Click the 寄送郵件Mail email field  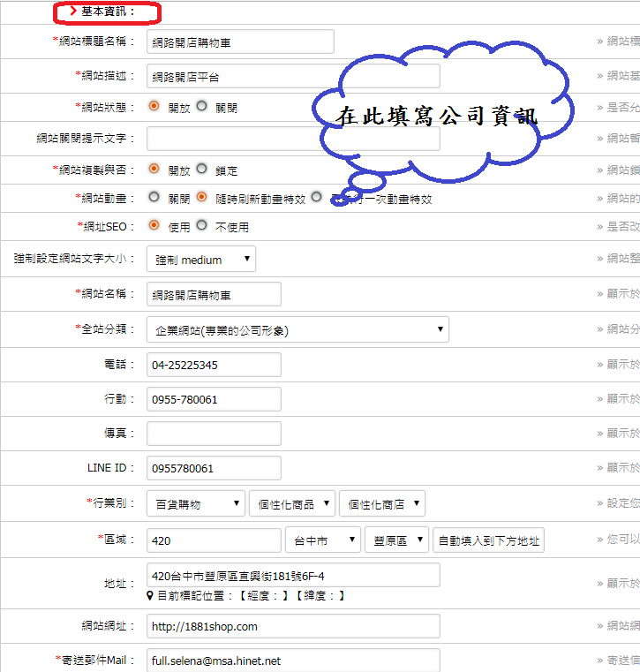[293, 660]
